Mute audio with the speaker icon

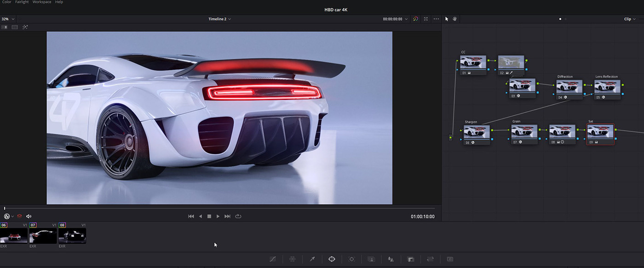[x=29, y=216]
